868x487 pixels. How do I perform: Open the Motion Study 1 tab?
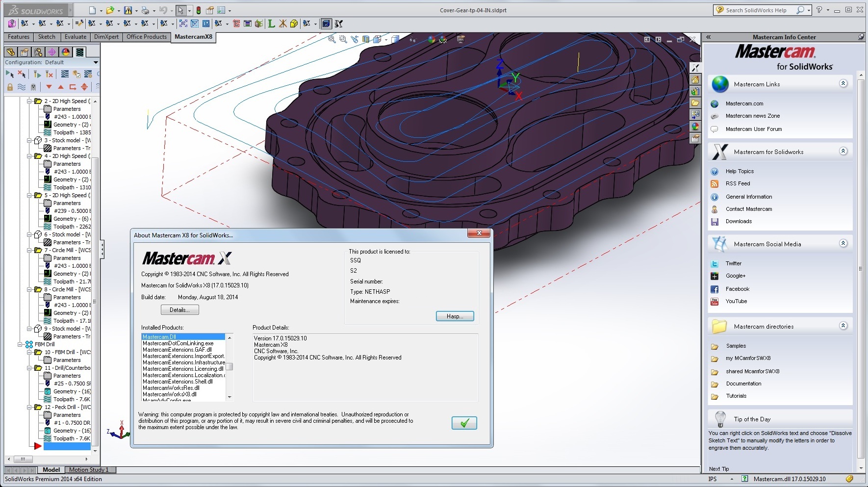pyautogui.click(x=89, y=470)
